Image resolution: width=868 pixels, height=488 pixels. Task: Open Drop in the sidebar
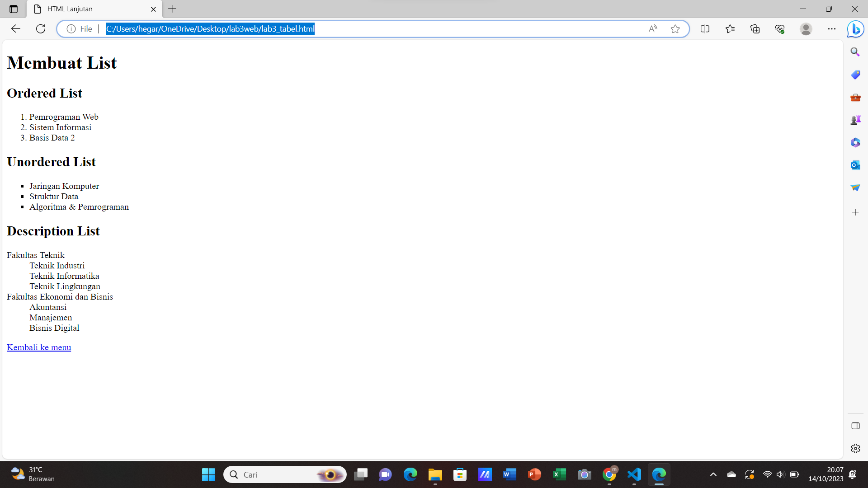[x=855, y=187]
